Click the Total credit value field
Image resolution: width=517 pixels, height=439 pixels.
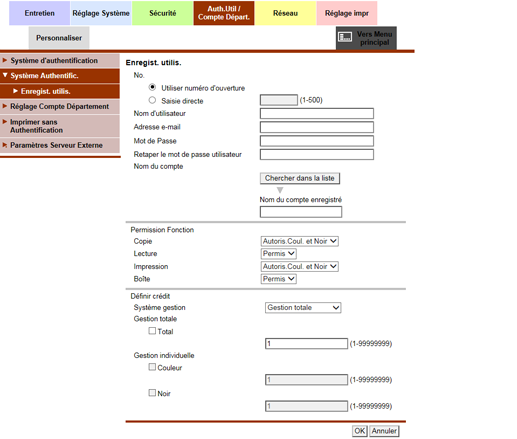[306, 343]
